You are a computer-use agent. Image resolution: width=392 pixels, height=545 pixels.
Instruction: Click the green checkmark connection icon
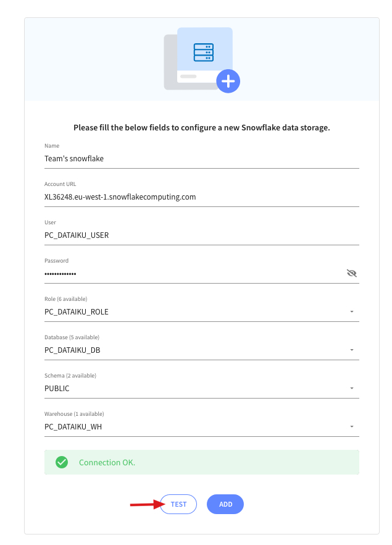[x=62, y=462]
